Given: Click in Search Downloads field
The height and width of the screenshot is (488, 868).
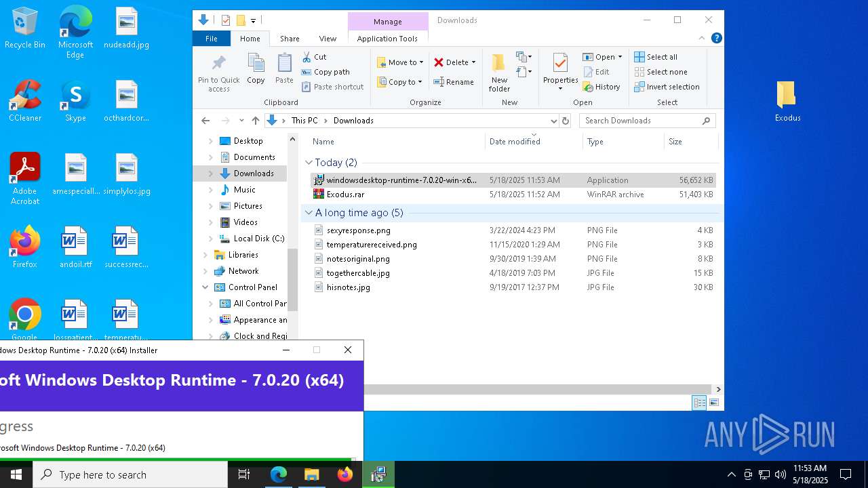Looking at the screenshot, I should click(647, 121).
